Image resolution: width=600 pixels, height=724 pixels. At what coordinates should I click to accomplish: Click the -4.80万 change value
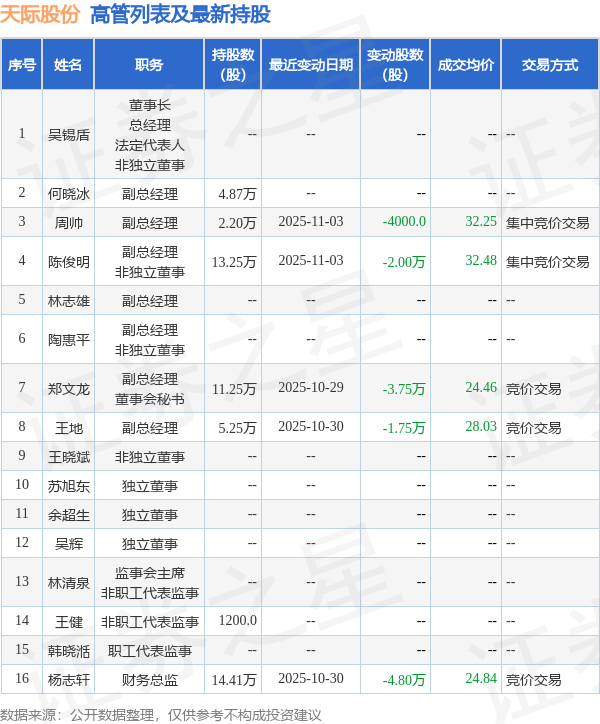404,680
